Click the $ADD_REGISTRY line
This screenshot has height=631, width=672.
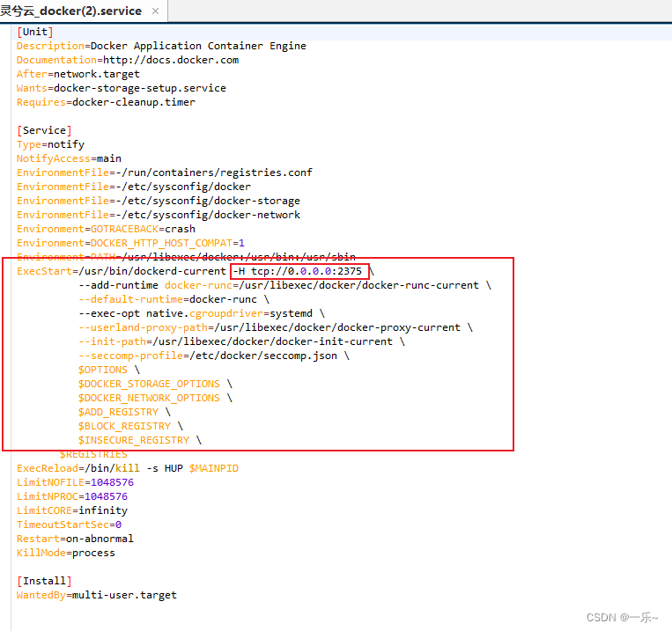point(124,413)
